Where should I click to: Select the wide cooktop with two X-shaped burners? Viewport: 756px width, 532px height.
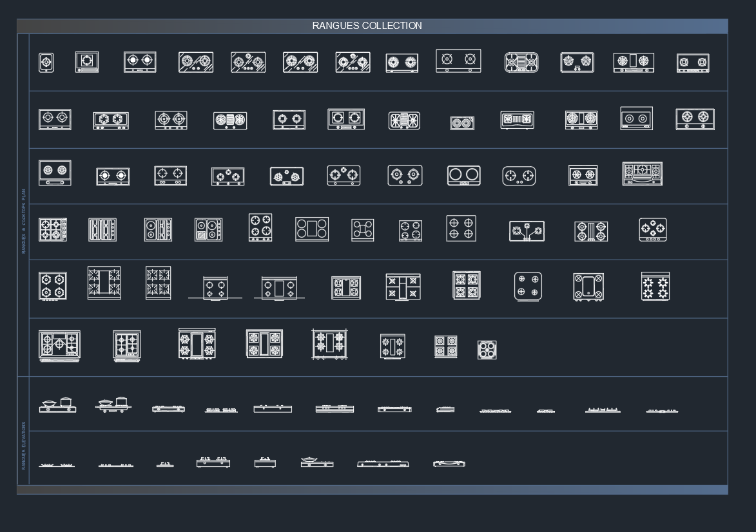coord(458,61)
